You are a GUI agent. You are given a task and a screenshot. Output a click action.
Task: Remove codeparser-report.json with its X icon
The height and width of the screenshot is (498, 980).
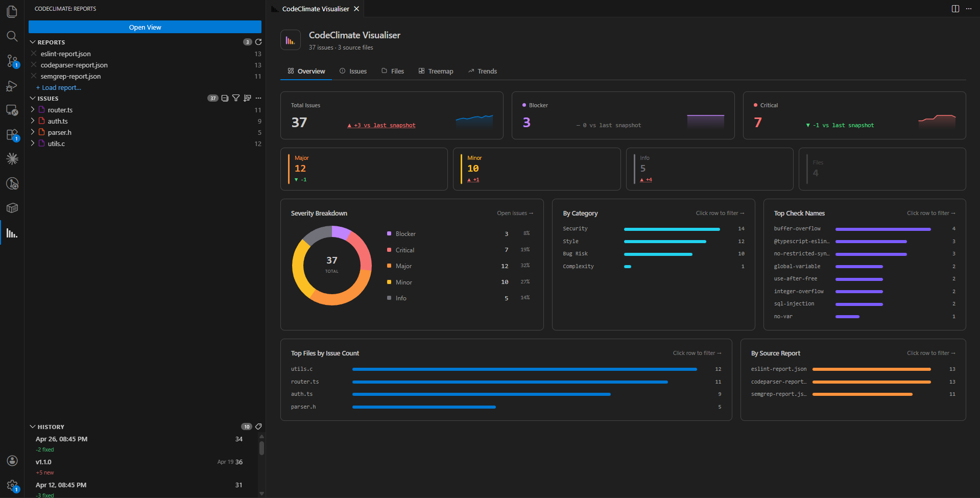34,65
